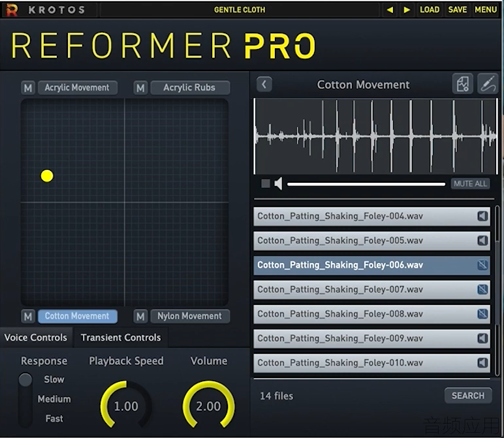Viewport: 504px width, 438px height.
Task: Select Cotton_Patting_Shaking_Foley-010.wav file
Action: tap(371, 363)
